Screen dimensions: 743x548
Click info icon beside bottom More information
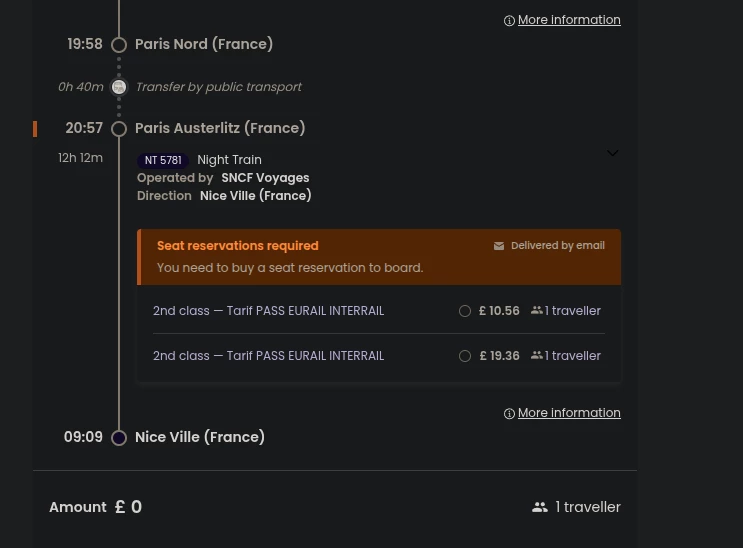pyautogui.click(x=509, y=413)
